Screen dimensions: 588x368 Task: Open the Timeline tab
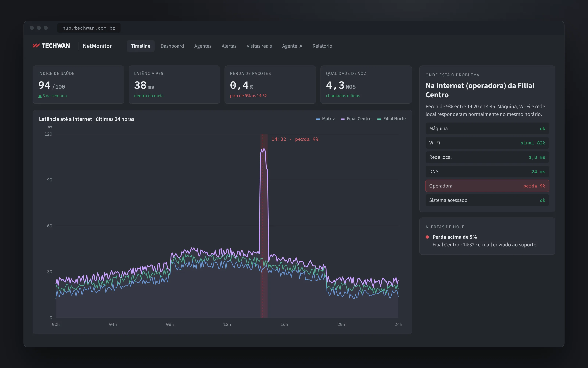[140, 46]
